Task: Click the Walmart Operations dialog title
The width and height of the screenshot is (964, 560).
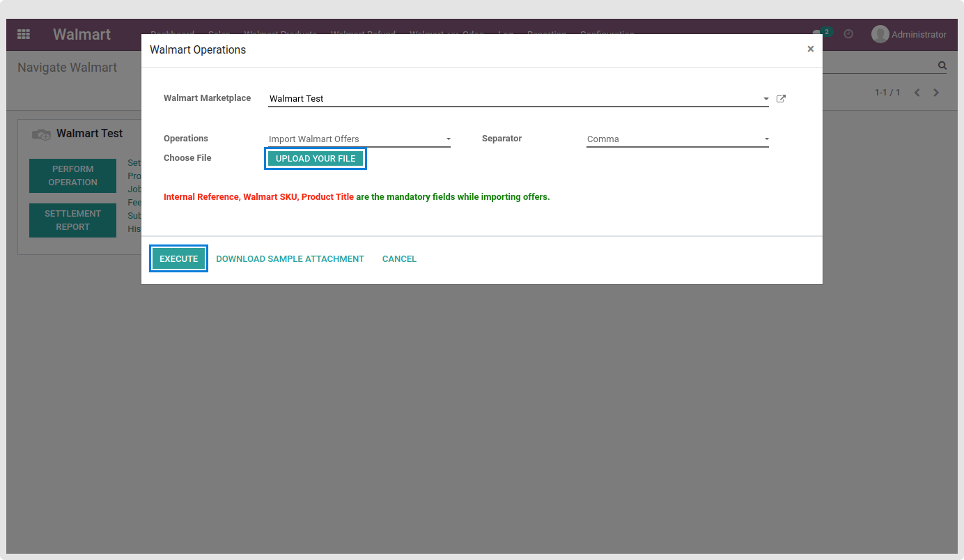Action: (198, 50)
